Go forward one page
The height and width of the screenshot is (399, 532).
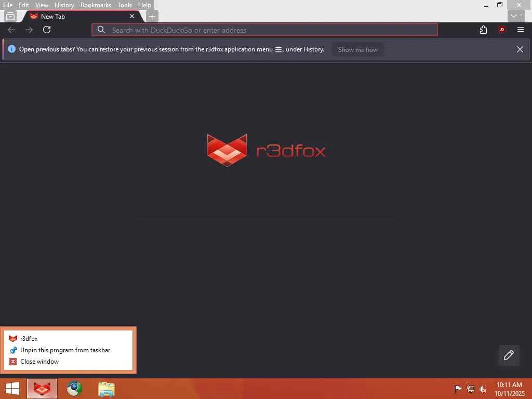[x=29, y=30]
